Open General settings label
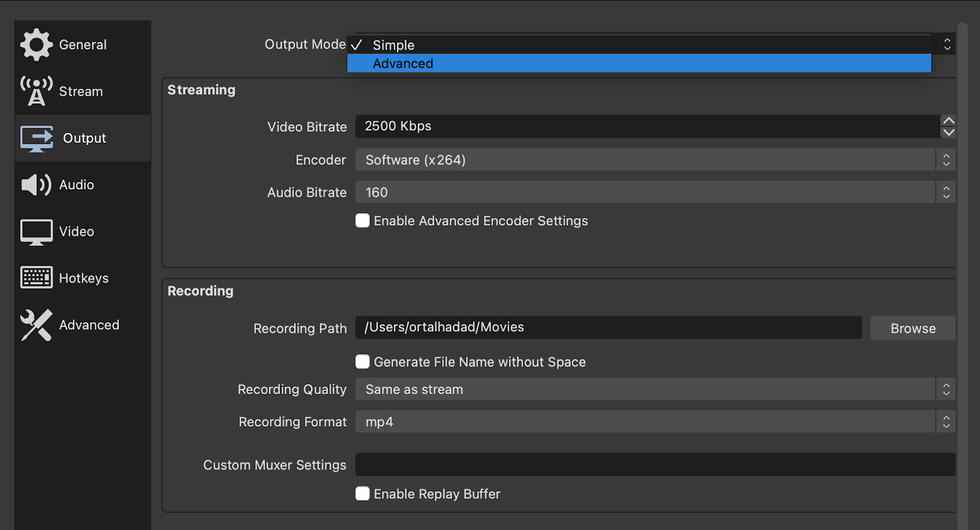This screenshot has width=980, height=530. point(83,45)
